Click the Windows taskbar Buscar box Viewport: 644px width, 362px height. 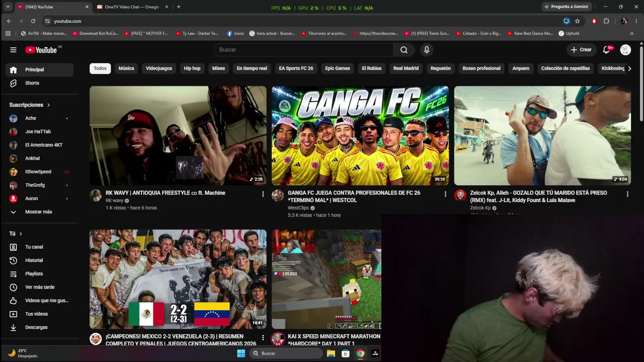tap(286, 353)
